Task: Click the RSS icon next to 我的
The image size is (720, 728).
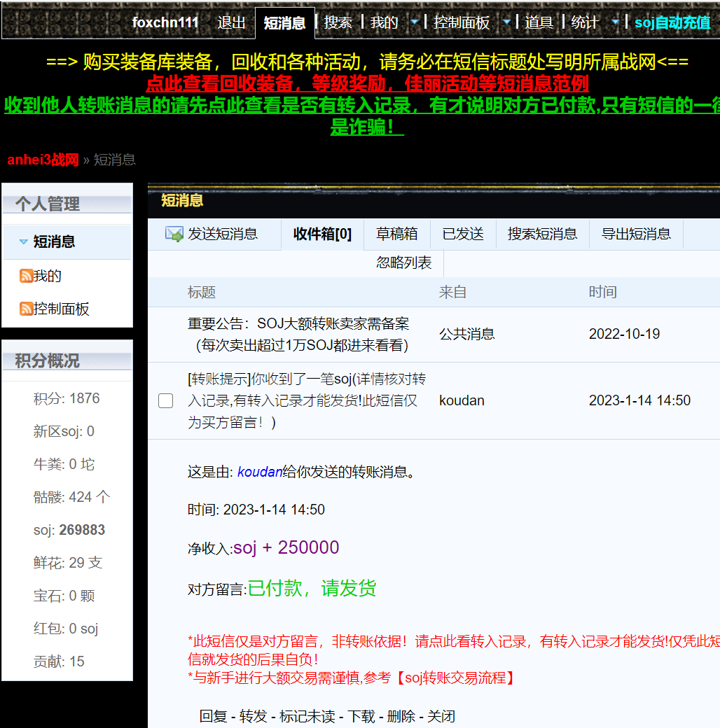Action: 26,276
